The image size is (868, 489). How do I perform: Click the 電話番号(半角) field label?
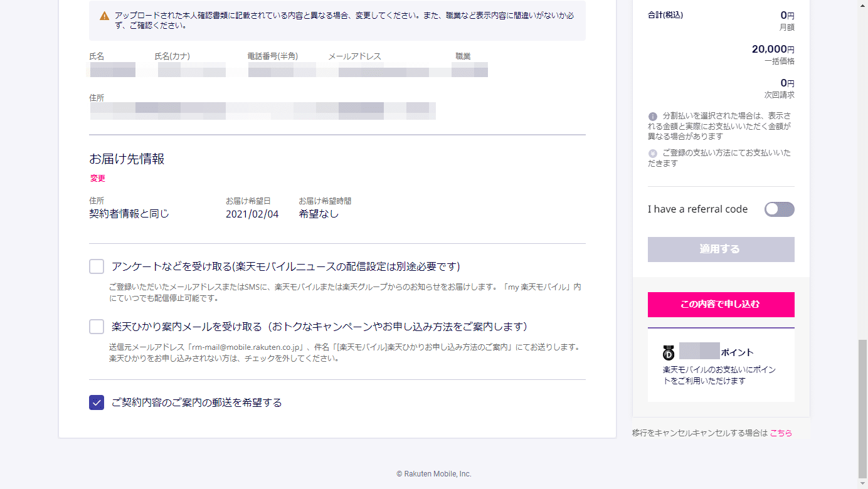click(x=273, y=56)
